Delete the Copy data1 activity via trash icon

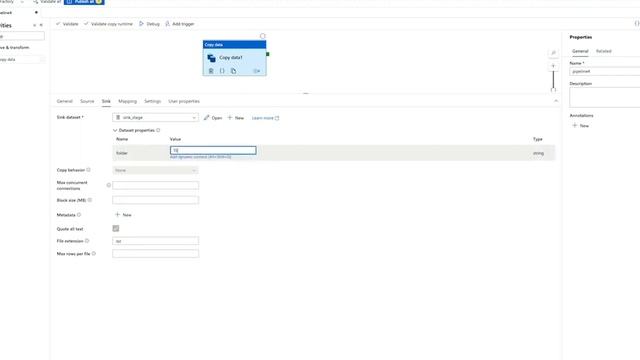click(x=211, y=71)
